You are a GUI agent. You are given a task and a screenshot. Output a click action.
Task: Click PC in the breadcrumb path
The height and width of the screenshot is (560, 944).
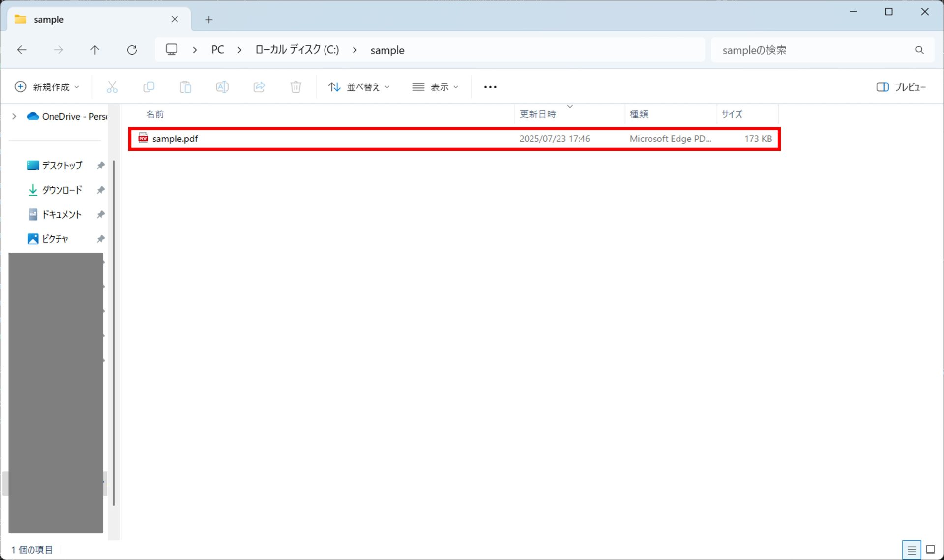coord(217,50)
